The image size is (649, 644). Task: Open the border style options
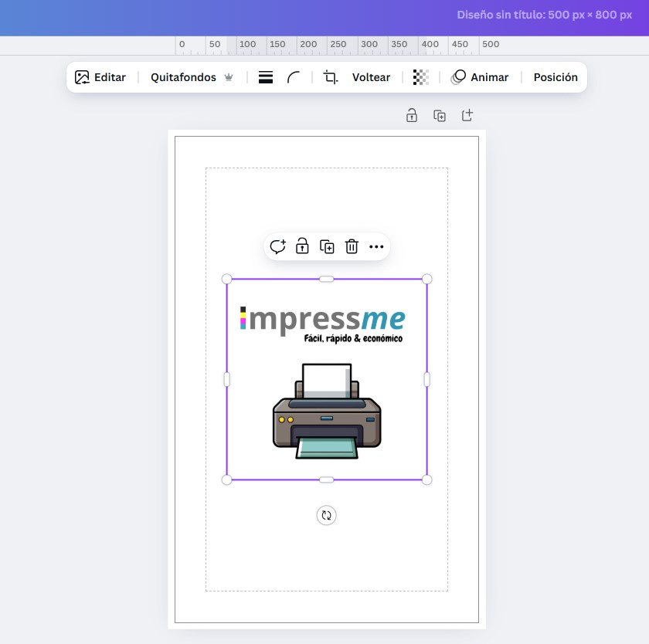tap(266, 77)
